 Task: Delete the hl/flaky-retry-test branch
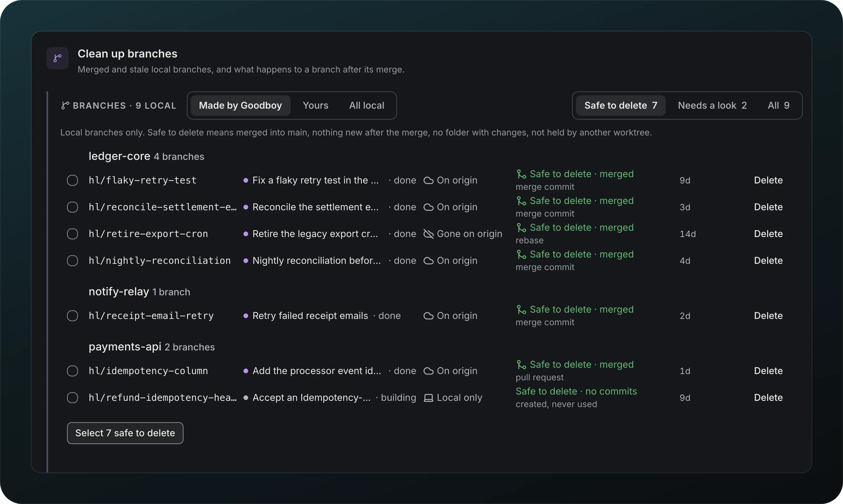(x=768, y=180)
